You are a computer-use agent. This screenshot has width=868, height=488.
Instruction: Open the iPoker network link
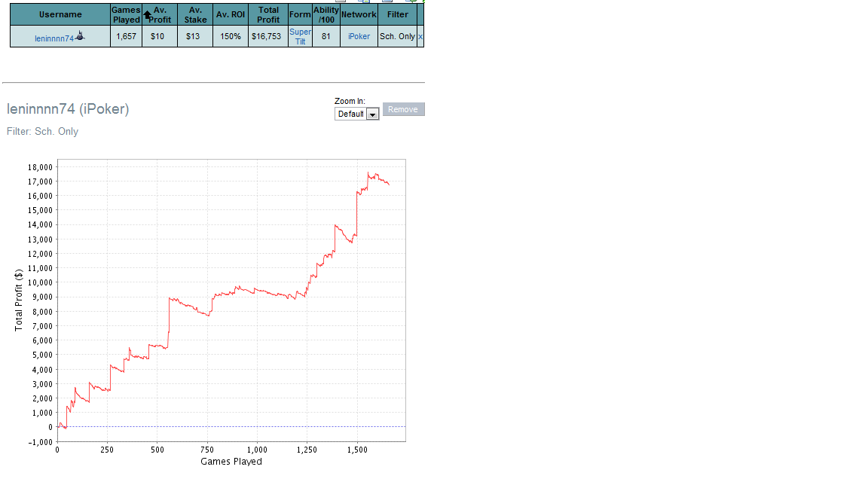pos(359,36)
